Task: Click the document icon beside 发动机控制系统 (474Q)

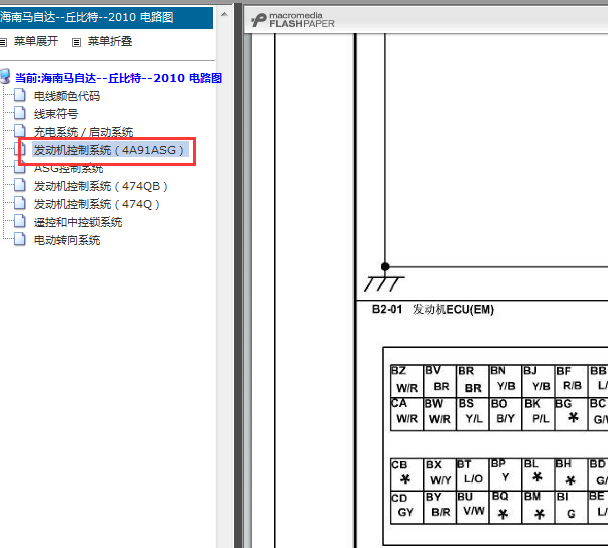Action: 20,203
